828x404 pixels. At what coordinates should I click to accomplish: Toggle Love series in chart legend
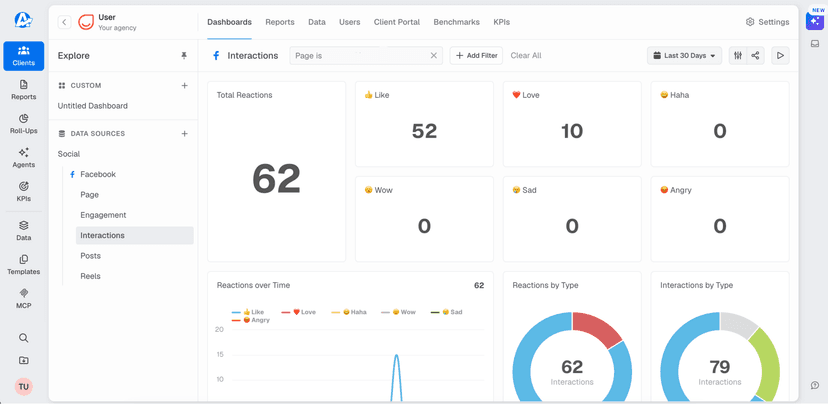(x=298, y=312)
